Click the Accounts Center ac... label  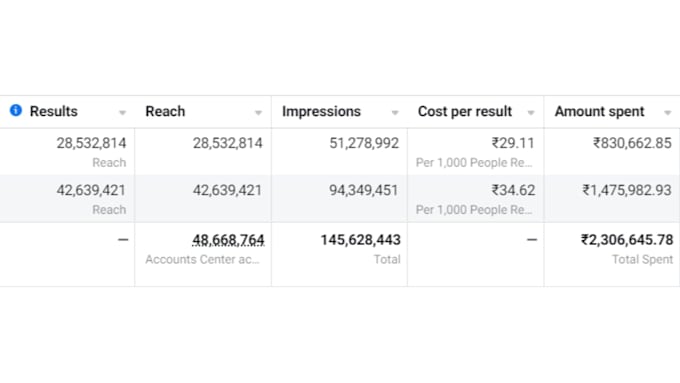point(202,259)
